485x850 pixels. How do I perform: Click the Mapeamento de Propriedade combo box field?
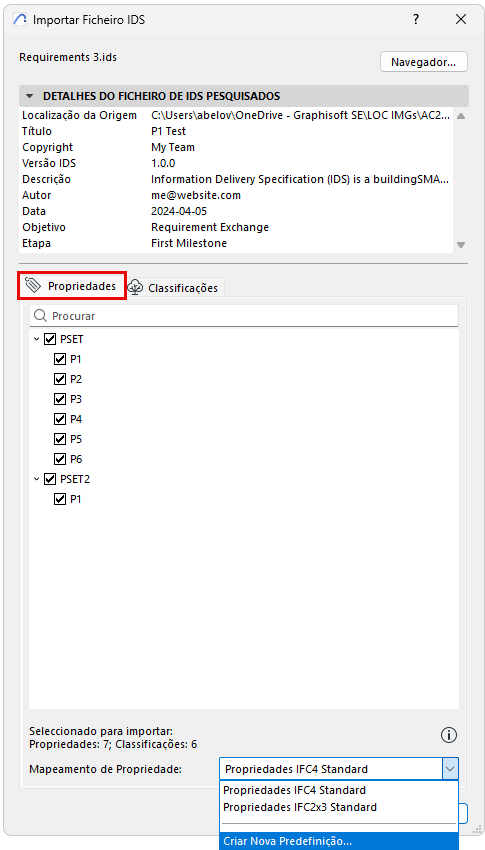click(339, 769)
